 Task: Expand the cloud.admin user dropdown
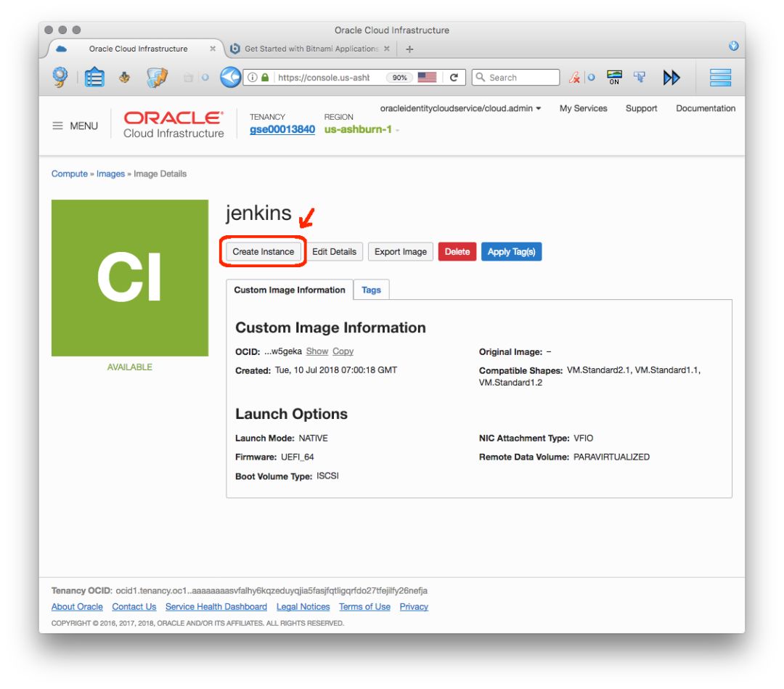tap(460, 108)
